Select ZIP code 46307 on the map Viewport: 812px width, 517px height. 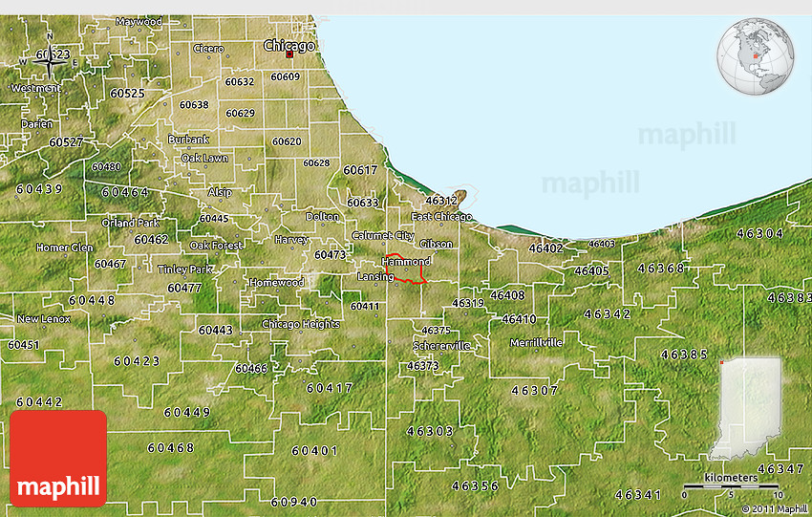534,390
